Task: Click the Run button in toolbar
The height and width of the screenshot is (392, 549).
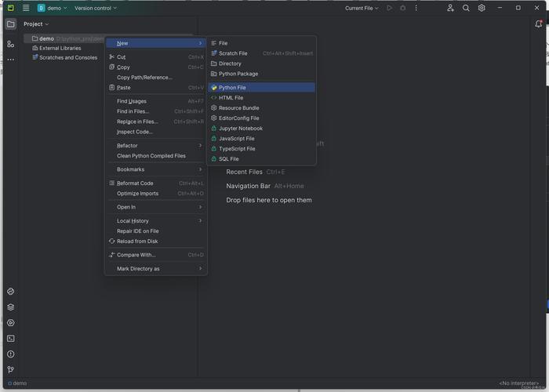Action: click(x=389, y=8)
